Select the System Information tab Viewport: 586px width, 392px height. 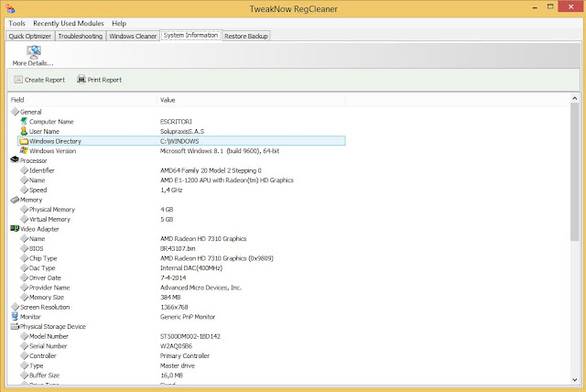[190, 35]
